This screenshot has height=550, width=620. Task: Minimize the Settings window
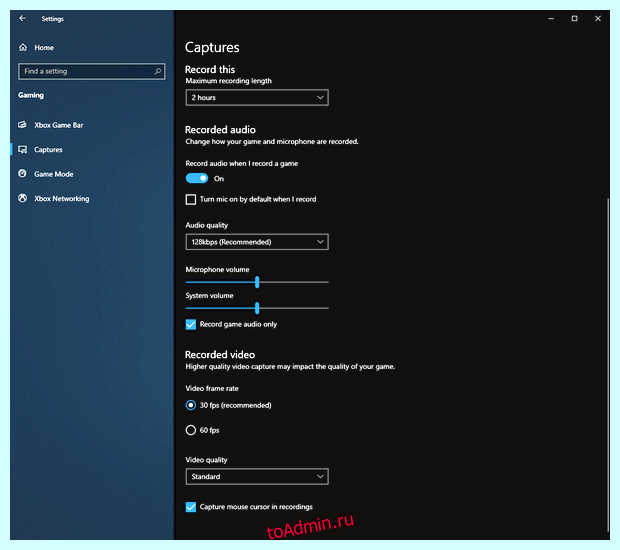tap(551, 18)
